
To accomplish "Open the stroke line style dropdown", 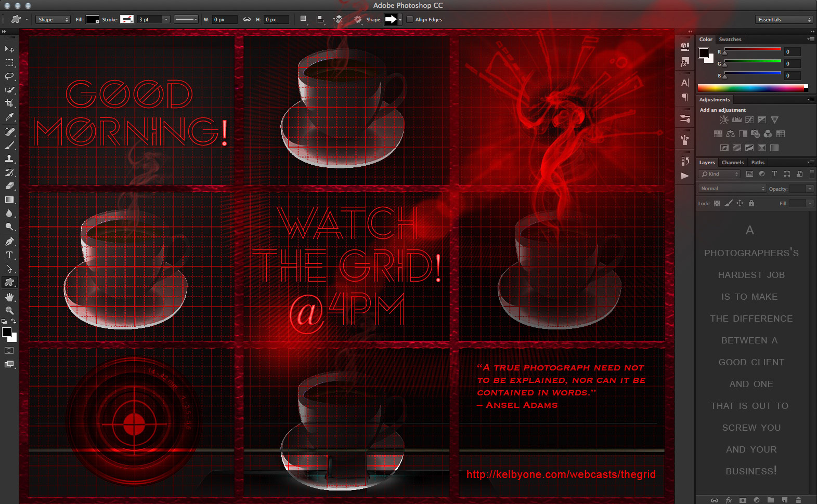I will tap(186, 19).
